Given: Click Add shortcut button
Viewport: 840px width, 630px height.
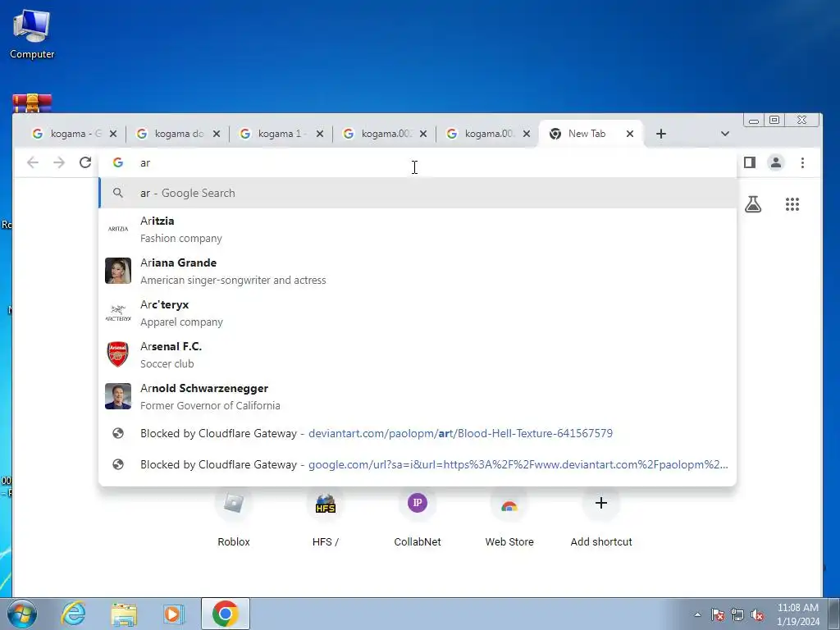Looking at the screenshot, I should coord(601,518).
